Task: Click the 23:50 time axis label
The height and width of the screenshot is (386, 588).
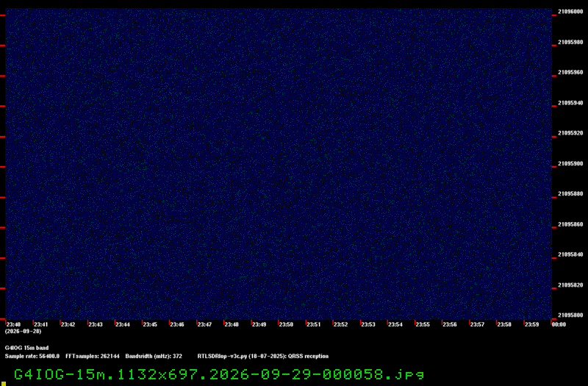Action: (x=286, y=324)
